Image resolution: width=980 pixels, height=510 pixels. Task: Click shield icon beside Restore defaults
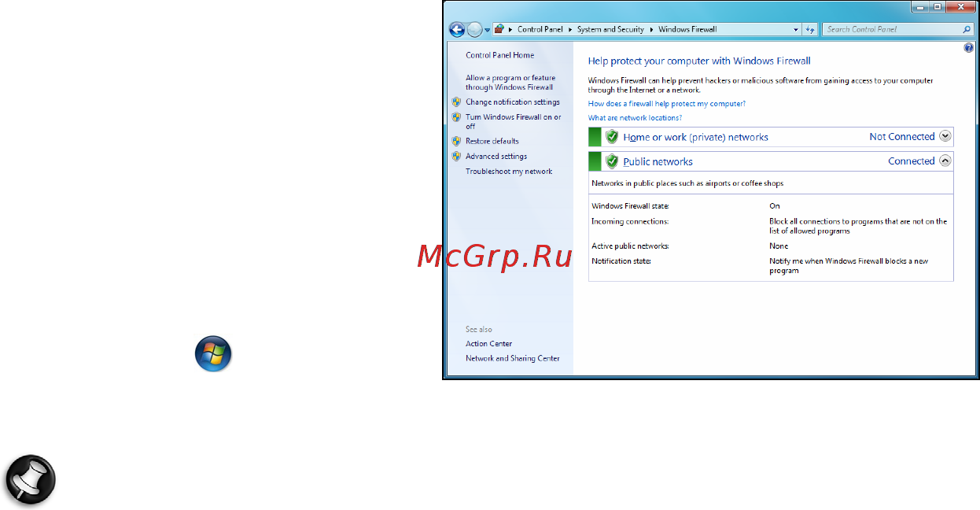pos(456,141)
